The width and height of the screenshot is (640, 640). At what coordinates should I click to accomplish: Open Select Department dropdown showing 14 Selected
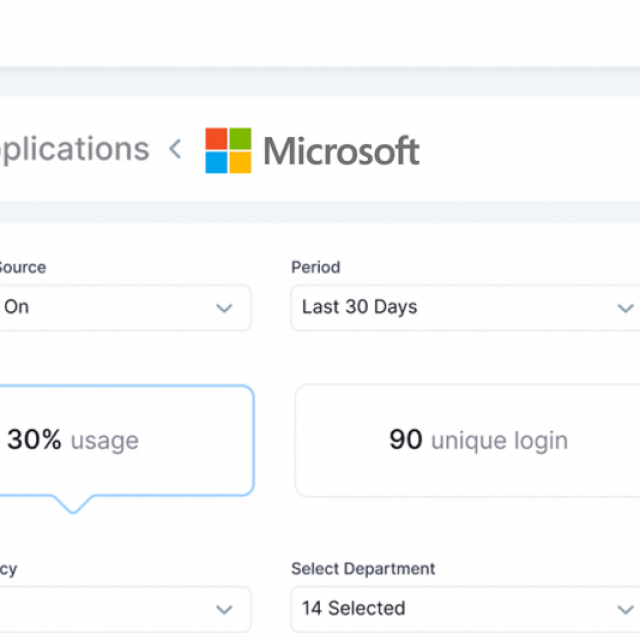(465, 609)
